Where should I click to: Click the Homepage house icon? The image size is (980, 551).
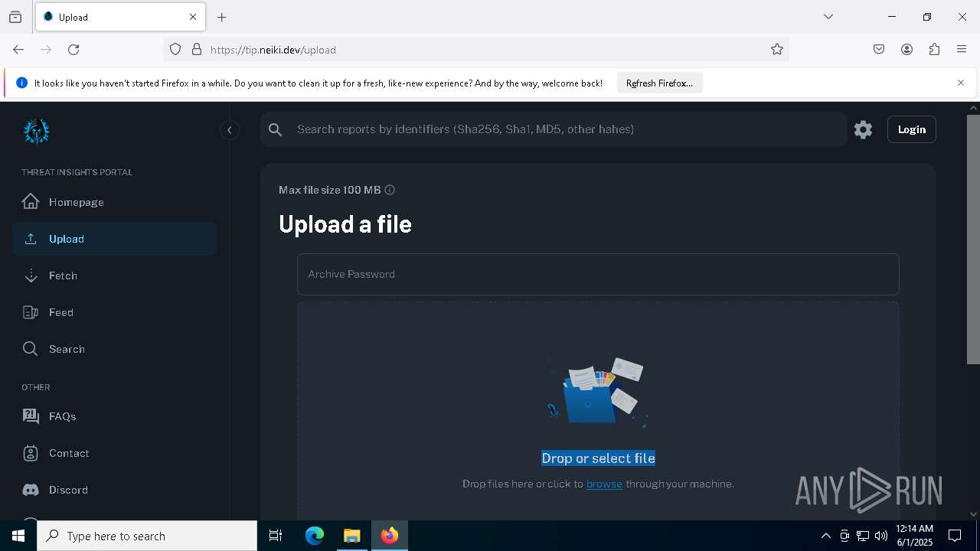pos(31,201)
